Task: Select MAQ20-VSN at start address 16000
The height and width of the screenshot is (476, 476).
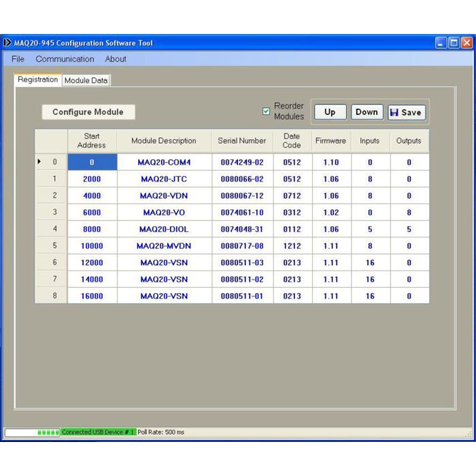Action: [165, 296]
